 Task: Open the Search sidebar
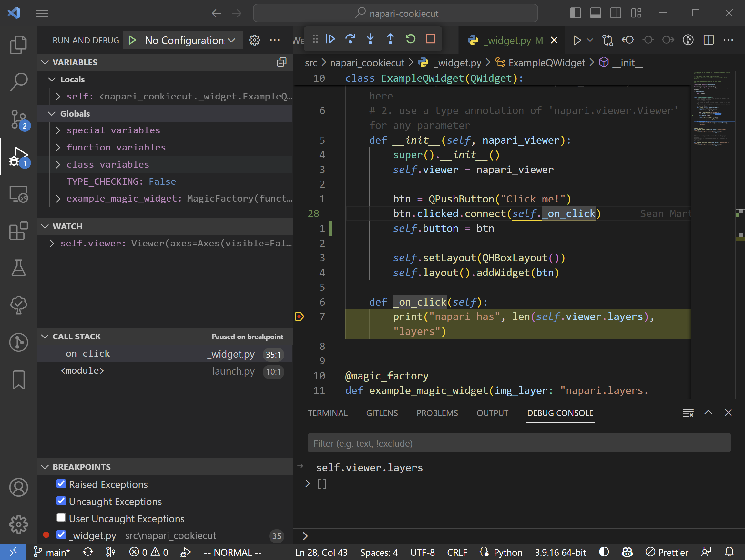(18, 82)
